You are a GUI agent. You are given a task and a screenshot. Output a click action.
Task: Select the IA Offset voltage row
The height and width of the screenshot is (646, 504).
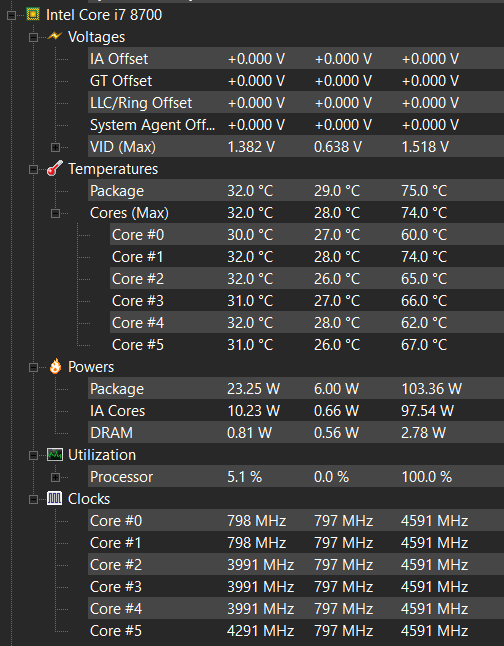click(296, 59)
